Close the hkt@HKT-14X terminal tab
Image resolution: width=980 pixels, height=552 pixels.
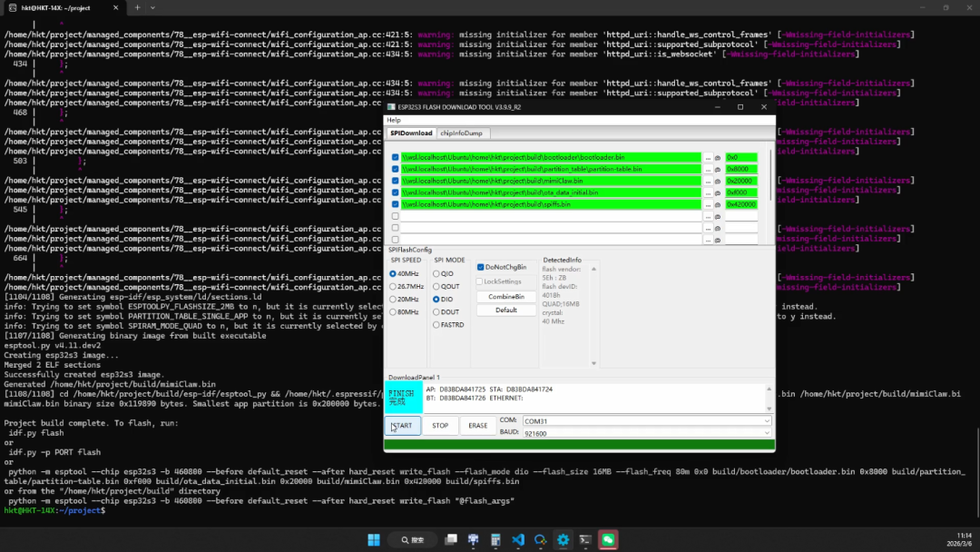[115, 7]
